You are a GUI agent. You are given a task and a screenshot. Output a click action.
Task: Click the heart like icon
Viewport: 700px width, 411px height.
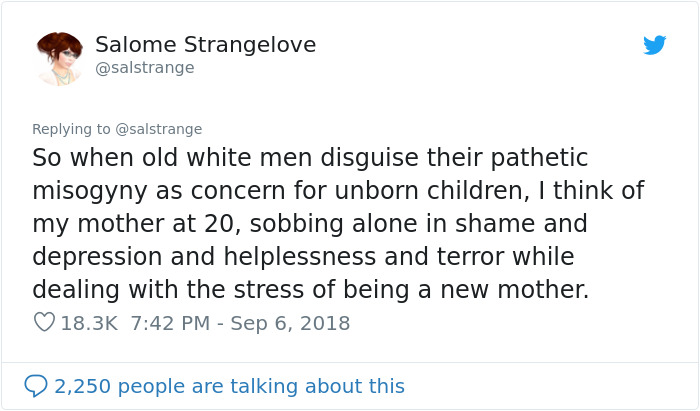(44, 322)
